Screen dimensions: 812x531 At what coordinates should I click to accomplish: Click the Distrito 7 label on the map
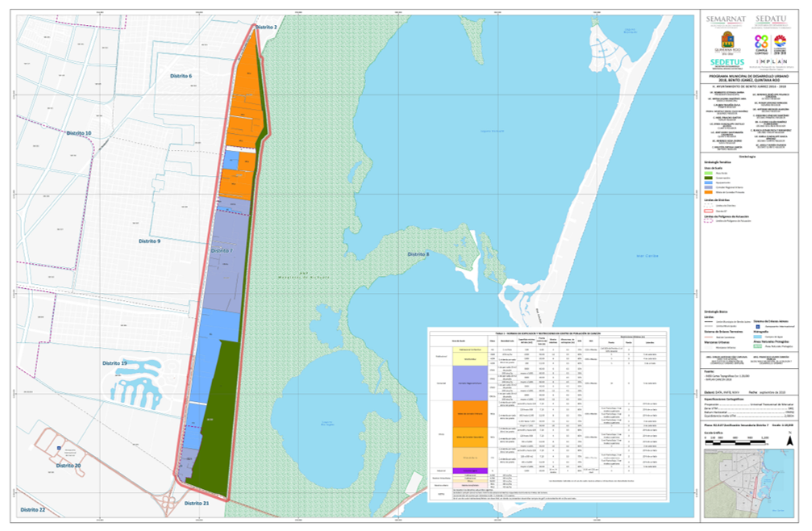[x=221, y=252]
